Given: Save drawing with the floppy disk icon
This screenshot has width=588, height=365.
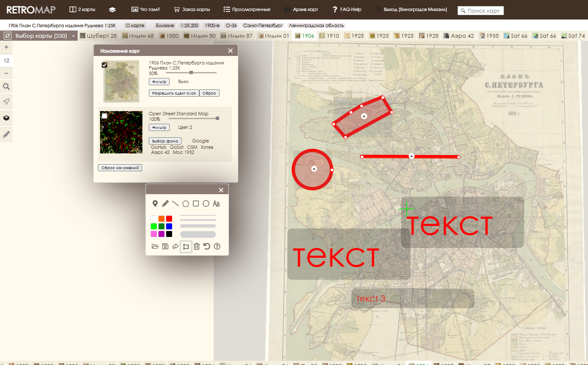Looking at the screenshot, I should 165,247.
